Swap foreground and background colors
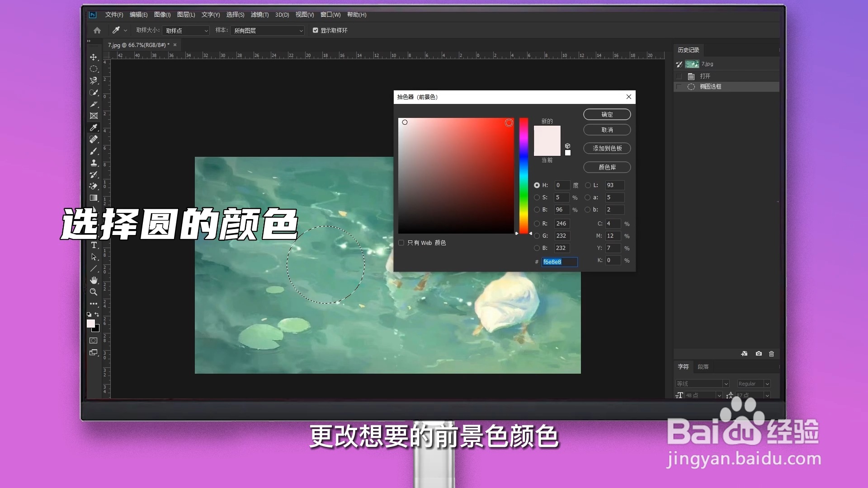This screenshot has height=488, width=868. (x=97, y=314)
